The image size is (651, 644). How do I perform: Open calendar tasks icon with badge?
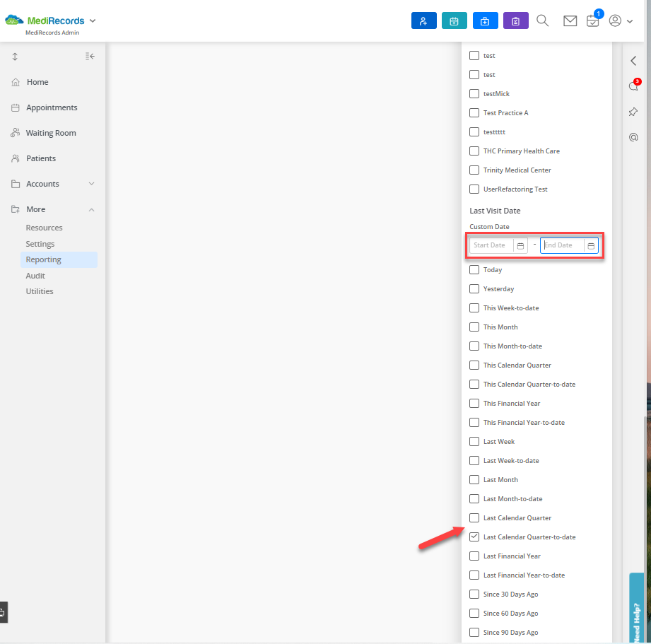tap(593, 21)
